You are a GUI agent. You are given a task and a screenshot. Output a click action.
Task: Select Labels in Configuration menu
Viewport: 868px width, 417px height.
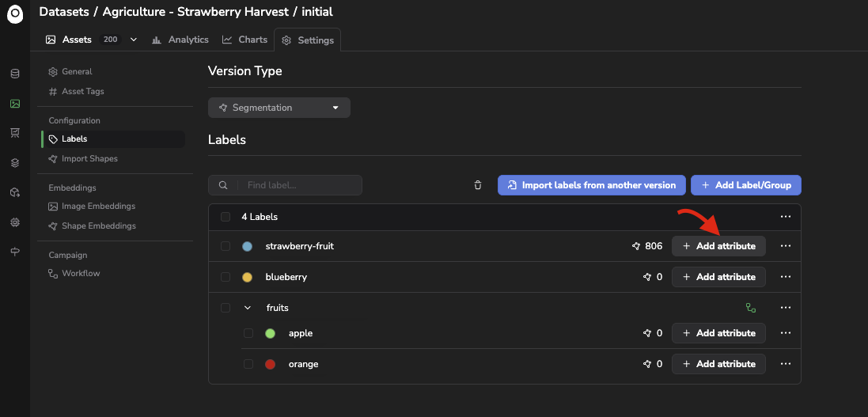pos(113,139)
